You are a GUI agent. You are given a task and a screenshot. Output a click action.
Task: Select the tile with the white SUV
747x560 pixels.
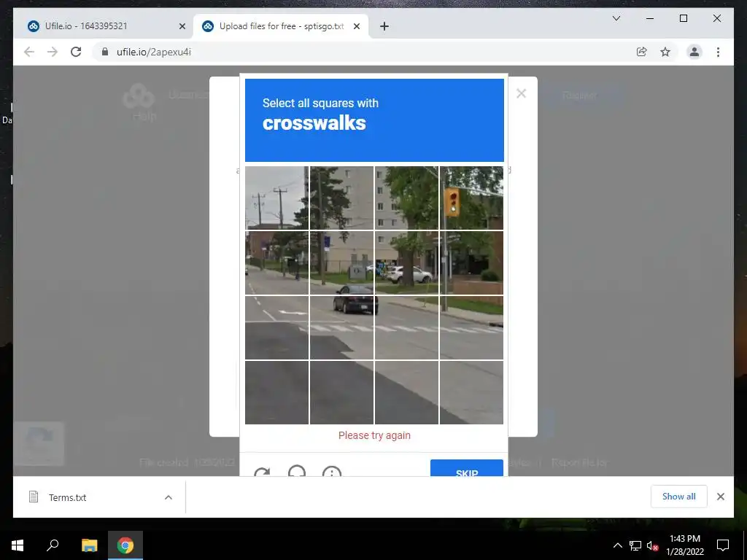(406, 262)
